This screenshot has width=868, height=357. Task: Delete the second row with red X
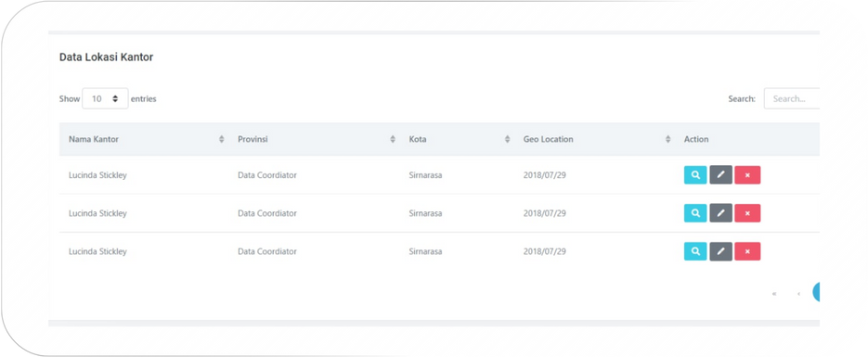point(747,212)
